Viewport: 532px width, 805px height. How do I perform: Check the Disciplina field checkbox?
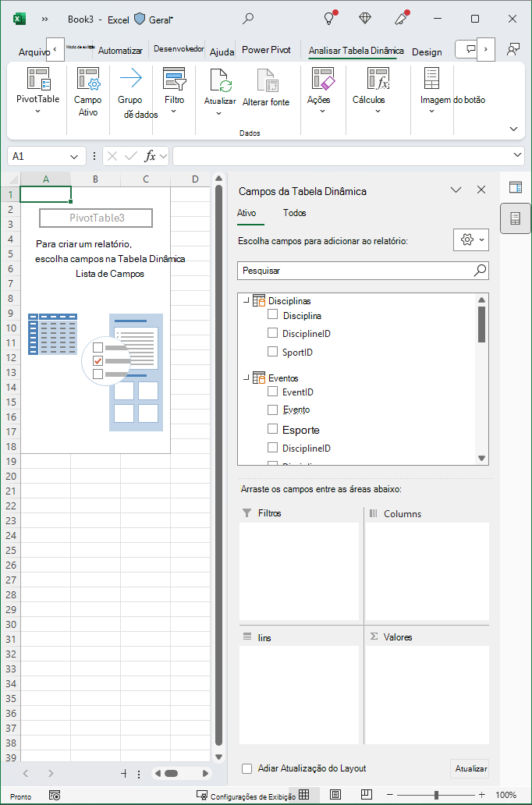coord(273,314)
